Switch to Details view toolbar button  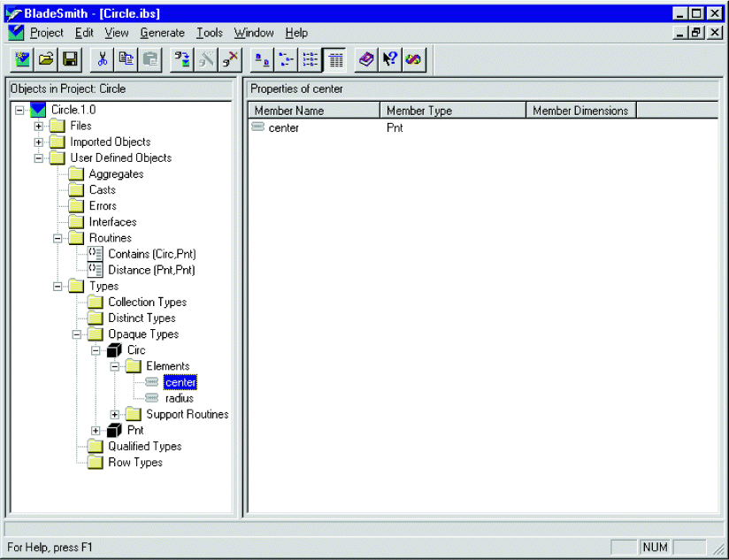(334, 59)
